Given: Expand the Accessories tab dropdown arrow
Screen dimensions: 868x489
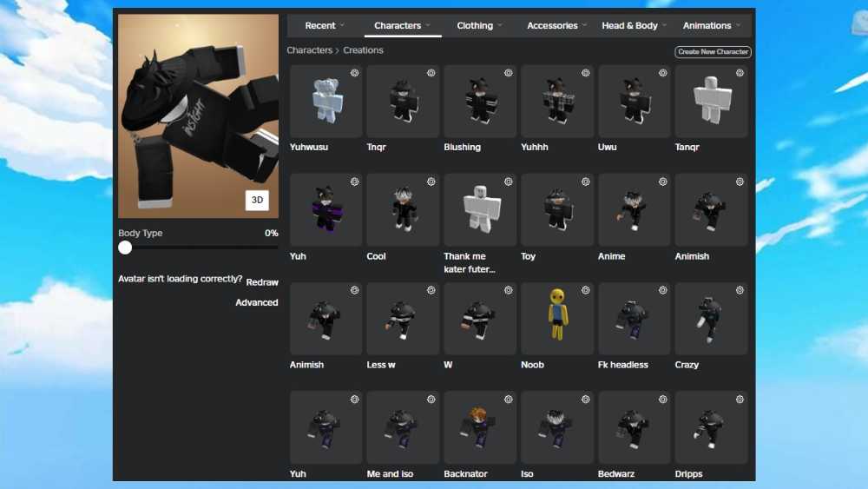Looking at the screenshot, I should click(584, 25).
